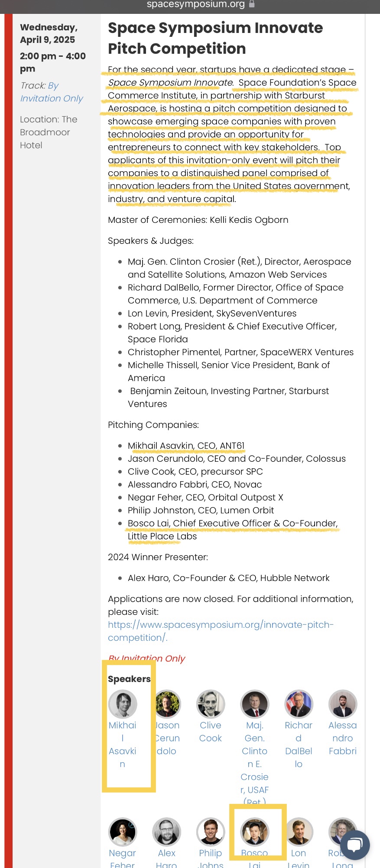Tap the spacesymposium.org address bar
380x868 pixels.
pyautogui.click(x=196, y=4)
